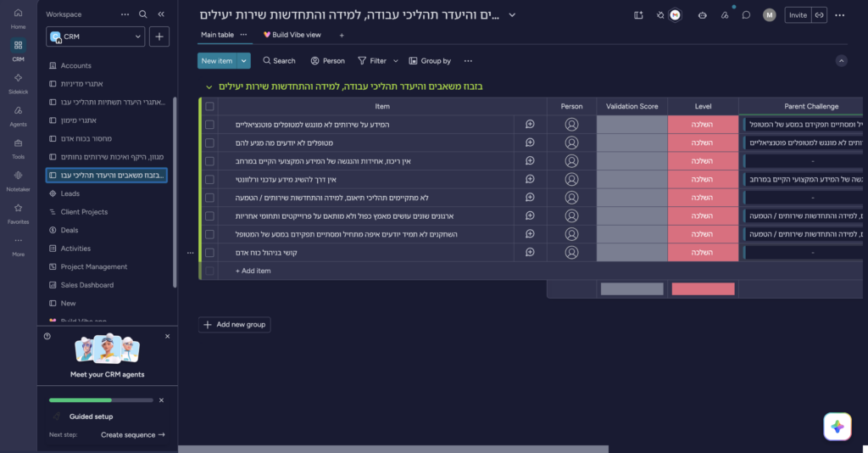
Task: Open the Sidekick icon in board header
Action: click(725, 15)
